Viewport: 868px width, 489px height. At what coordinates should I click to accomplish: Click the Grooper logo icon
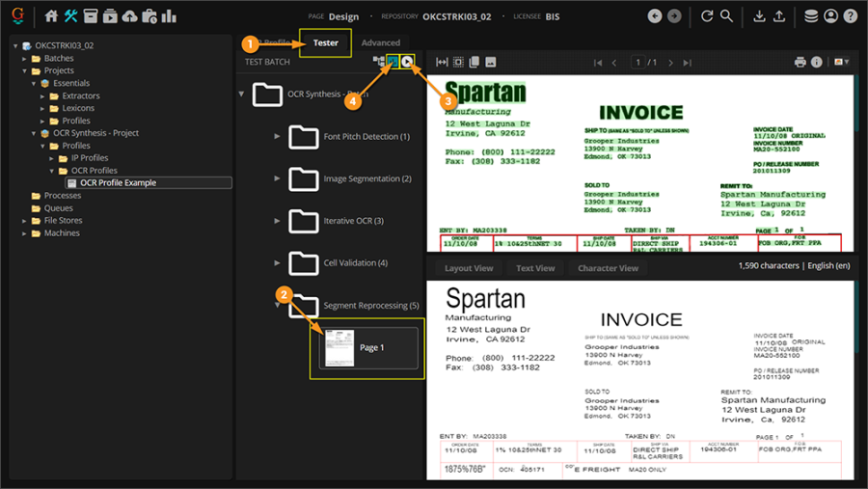click(18, 15)
